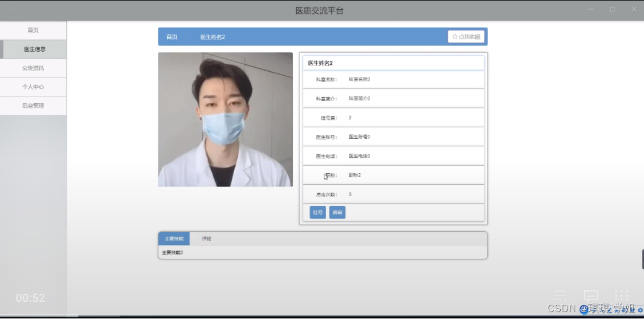Click the dark handle at right edge

pos(643,259)
